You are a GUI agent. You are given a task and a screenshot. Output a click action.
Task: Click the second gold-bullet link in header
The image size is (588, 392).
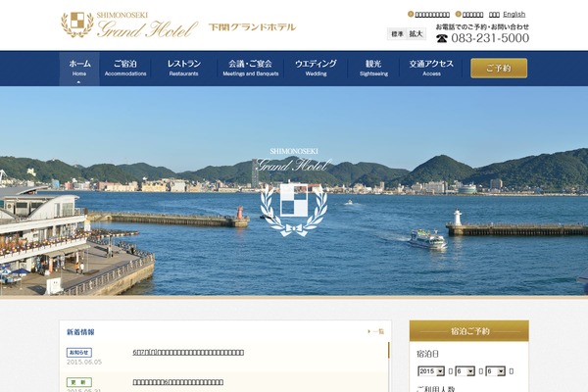pyautogui.click(x=472, y=15)
